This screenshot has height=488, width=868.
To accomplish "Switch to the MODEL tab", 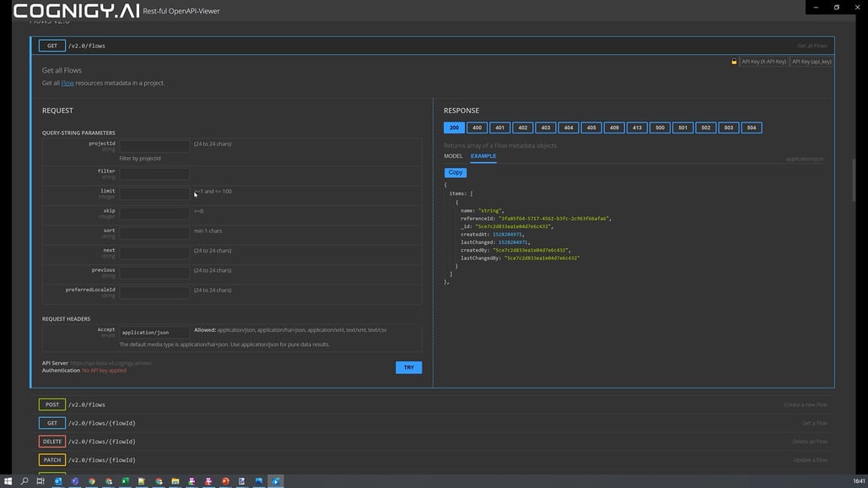I will point(453,156).
